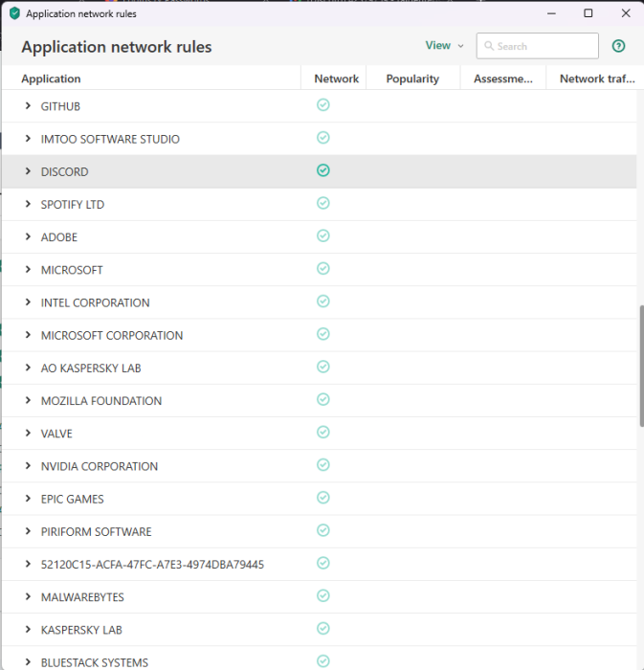Click MOZILLA FOUNDATION network status icon
This screenshot has height=670, width=644.
[323, 399]
